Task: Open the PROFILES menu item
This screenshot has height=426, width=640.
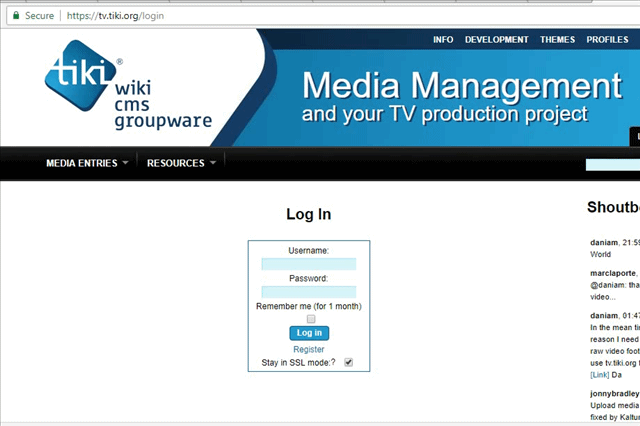Action: (607, 40)
